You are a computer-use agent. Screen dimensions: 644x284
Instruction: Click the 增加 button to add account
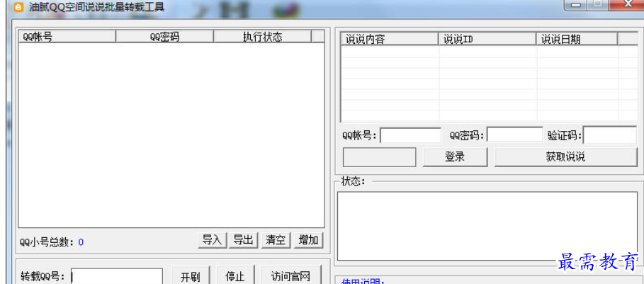[x=308, y=240]
